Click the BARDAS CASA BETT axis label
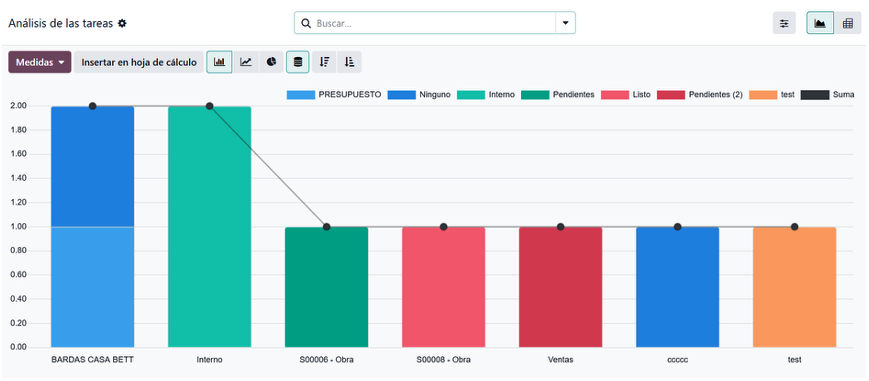Image resolution: width=869 pixels, height=381 pixels. click(93, 359)
